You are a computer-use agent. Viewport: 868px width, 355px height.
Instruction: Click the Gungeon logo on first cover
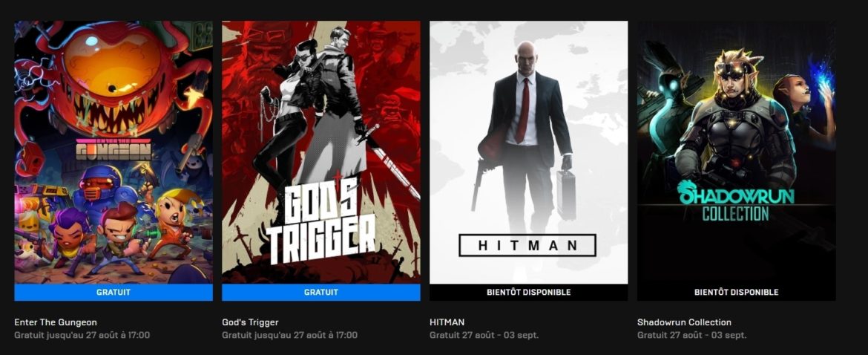[x=114, y=149]
